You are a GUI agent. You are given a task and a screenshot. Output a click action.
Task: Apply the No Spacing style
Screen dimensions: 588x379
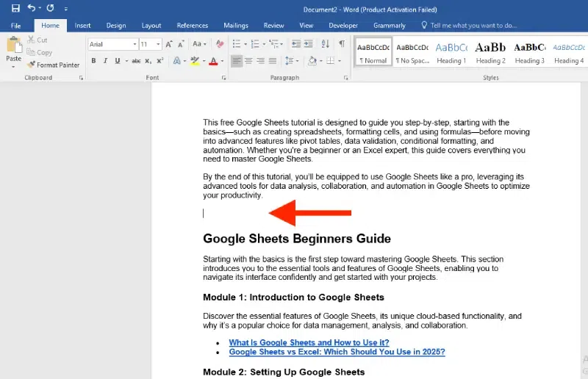(412, 51)
